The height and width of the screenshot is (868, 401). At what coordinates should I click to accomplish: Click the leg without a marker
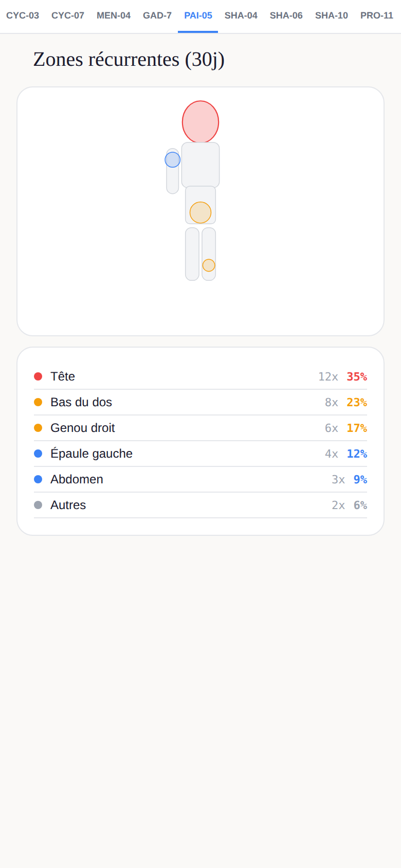click(x=192, y=254)
